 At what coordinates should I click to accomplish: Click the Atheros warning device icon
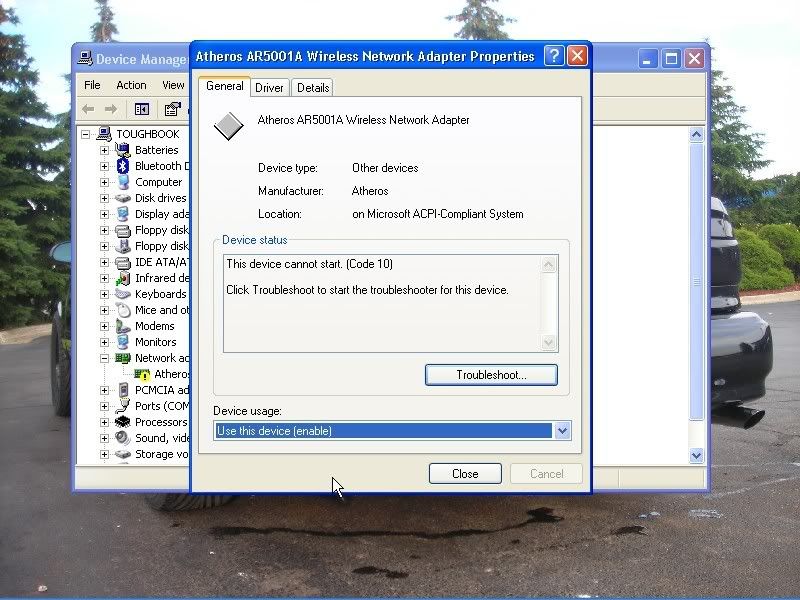(x=141, y=374)
